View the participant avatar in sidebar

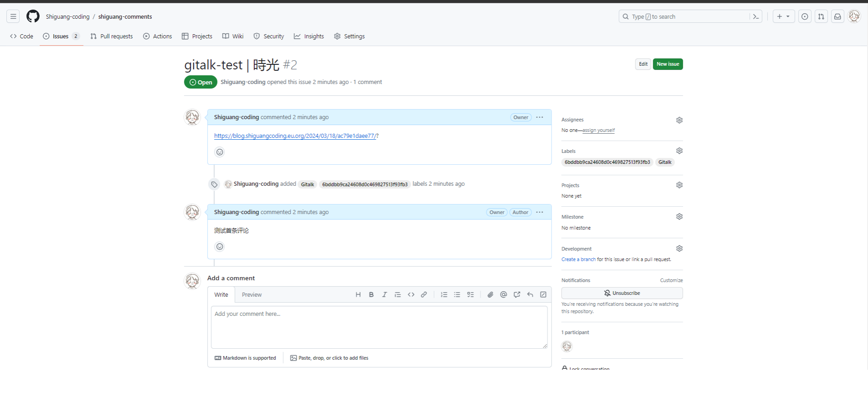(x=567, y=346)
